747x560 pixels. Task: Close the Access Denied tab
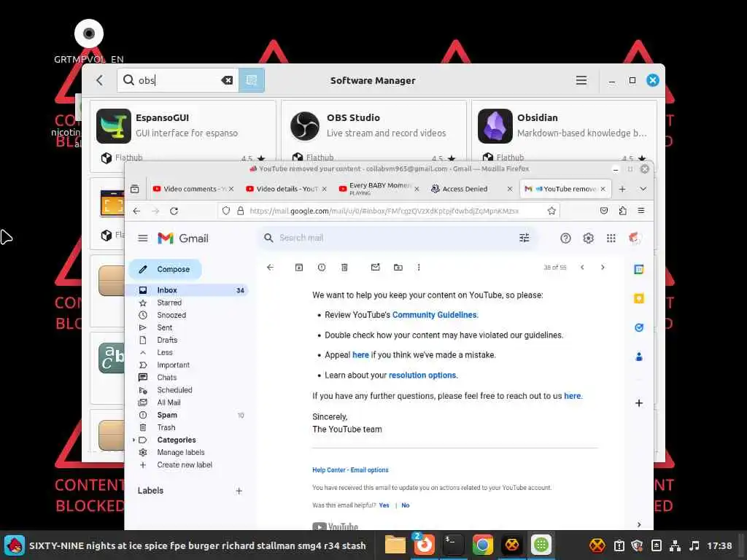coord(510,189)
